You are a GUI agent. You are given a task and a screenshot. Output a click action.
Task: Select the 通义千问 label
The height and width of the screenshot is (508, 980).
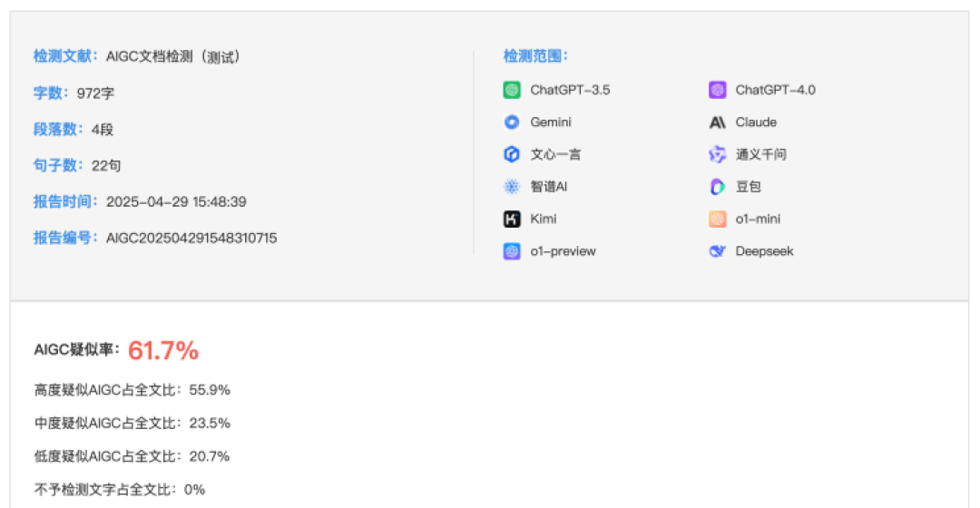[x=760, y=154]
